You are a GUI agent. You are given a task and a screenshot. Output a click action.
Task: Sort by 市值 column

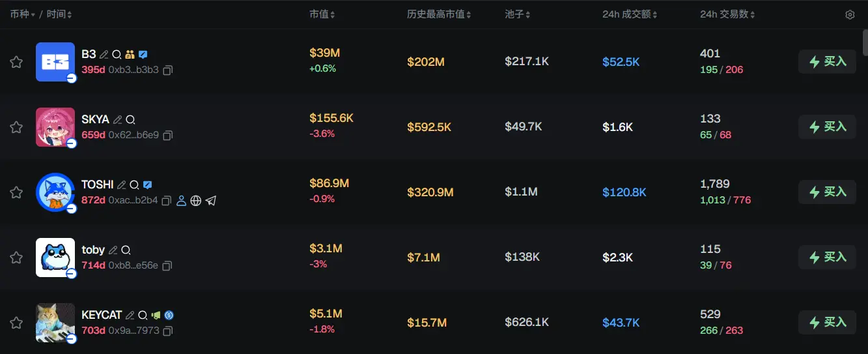(x=322, y=14)
